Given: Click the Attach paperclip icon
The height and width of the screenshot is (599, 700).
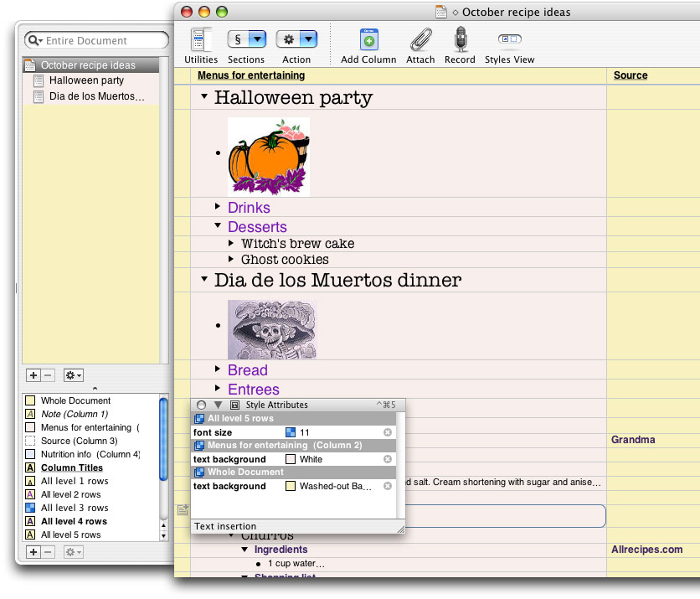Looking at the screenshot, I should pos(420,39).
